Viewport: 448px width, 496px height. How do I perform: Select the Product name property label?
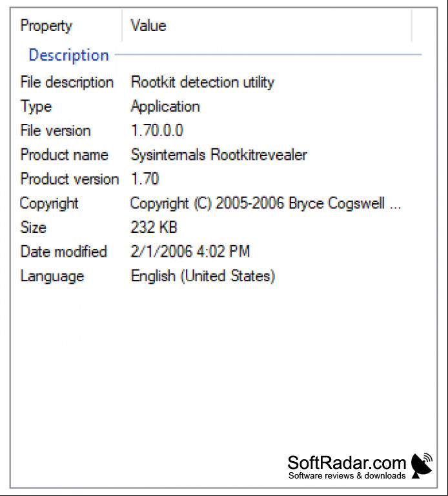point(65,155)
